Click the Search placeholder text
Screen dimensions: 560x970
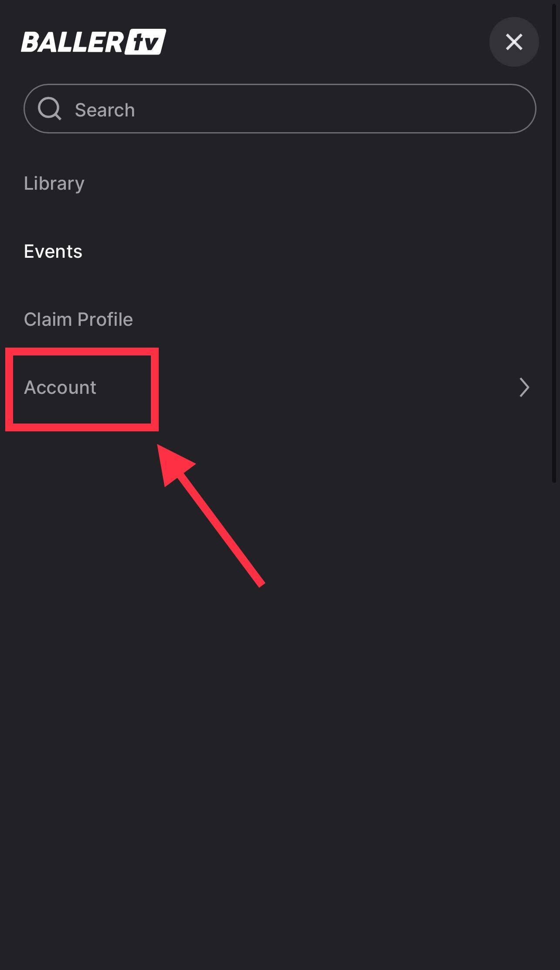pos(105,110)
